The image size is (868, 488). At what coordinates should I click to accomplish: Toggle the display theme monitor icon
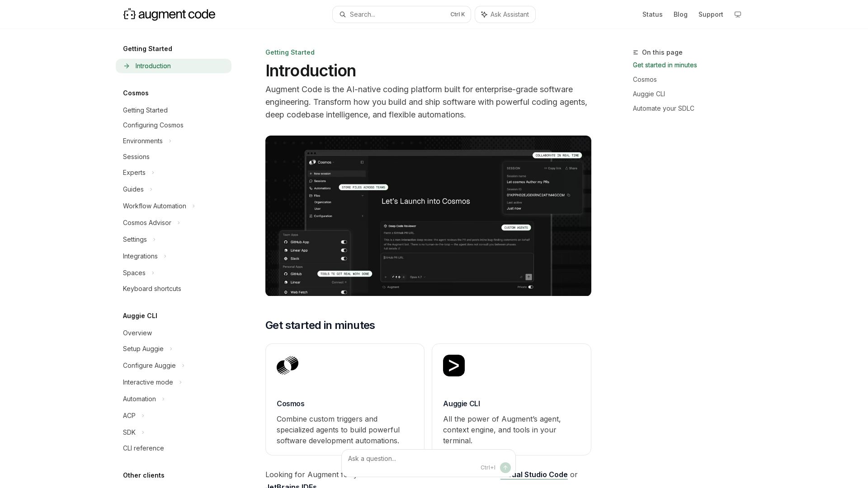738,14
